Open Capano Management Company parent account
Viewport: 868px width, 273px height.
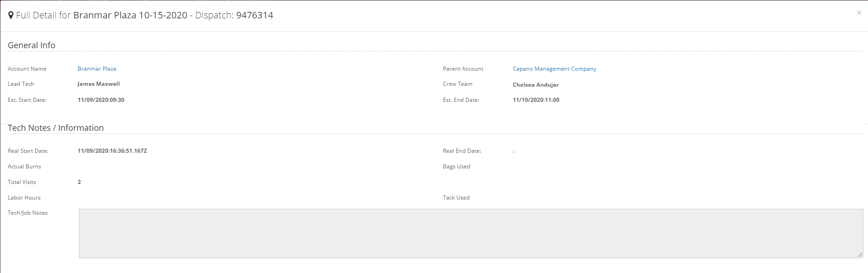tap(555, 69)
